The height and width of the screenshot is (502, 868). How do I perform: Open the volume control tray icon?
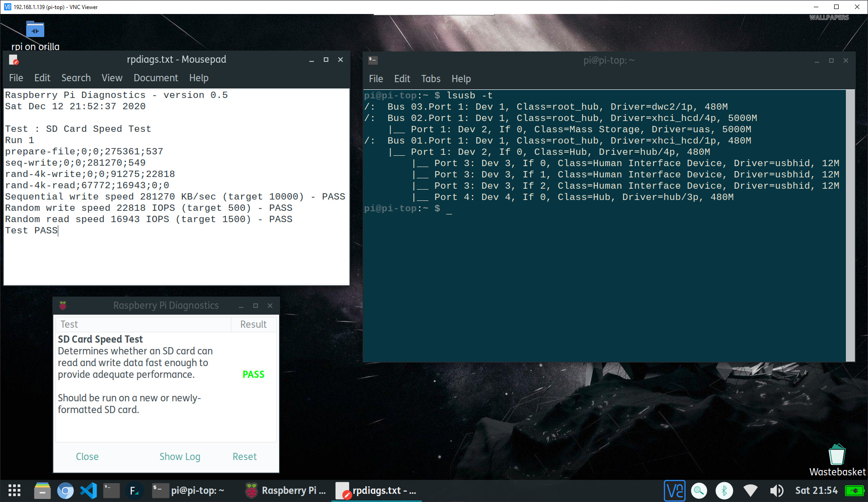(776, 491)
